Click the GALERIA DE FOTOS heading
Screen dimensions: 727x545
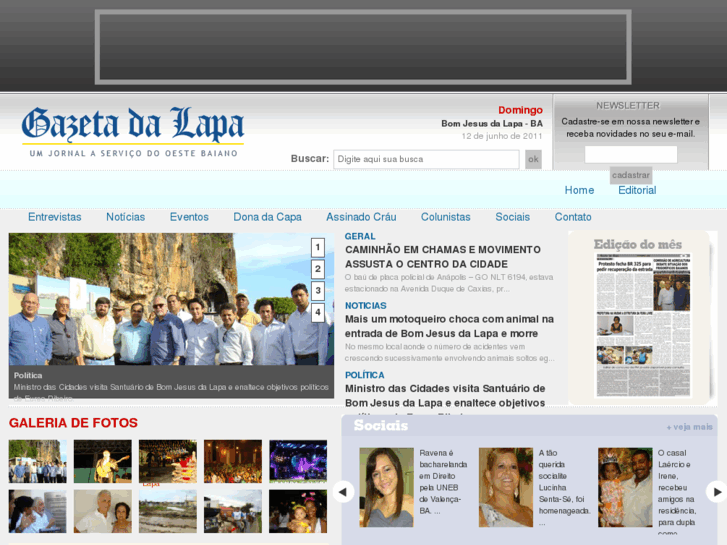click(x=73, y=423)
